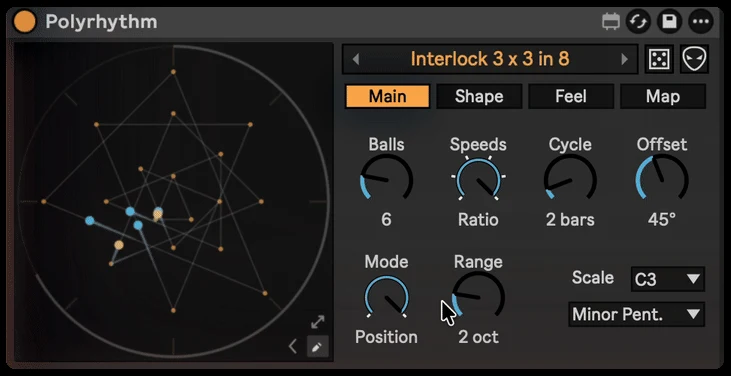731x376 pixels.
Task: Click the Mode value Position
Action: pyautogui.click(x=386, y=337)
